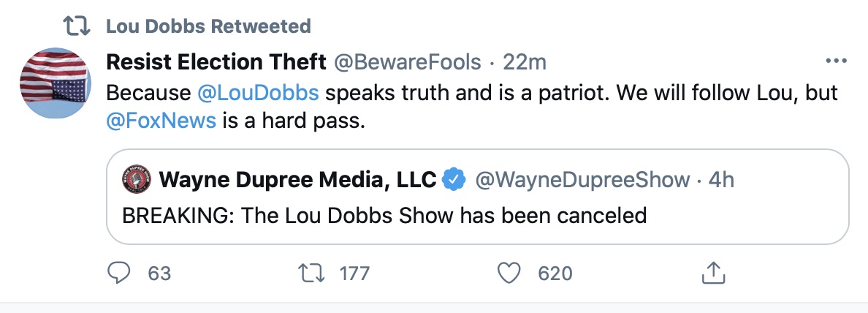The width and height of the screenshot is (868, 313).
Task: Click the Wayne Dupree Media, LLC name
Action: (x=297, y=179)
